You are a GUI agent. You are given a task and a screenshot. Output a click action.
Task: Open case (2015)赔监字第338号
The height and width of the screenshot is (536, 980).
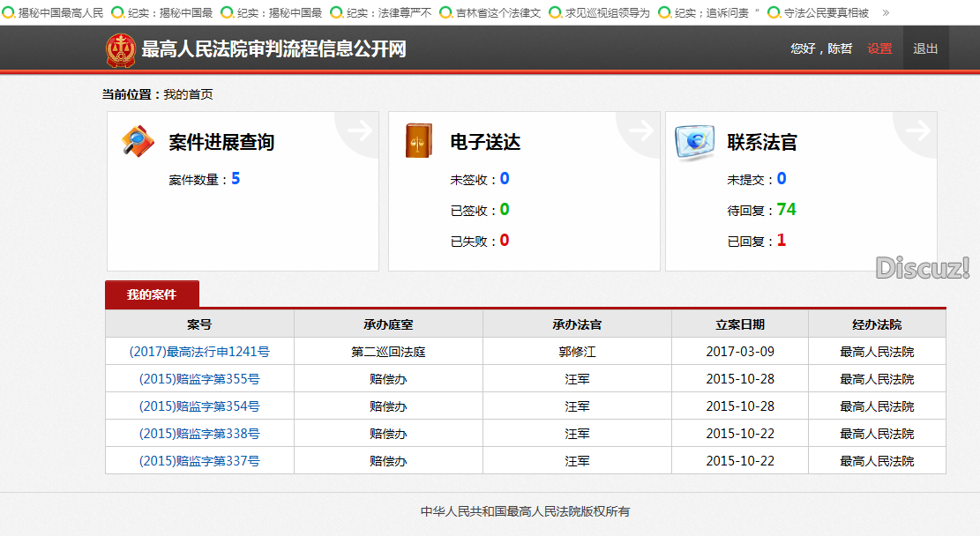[x=199, y=434]
